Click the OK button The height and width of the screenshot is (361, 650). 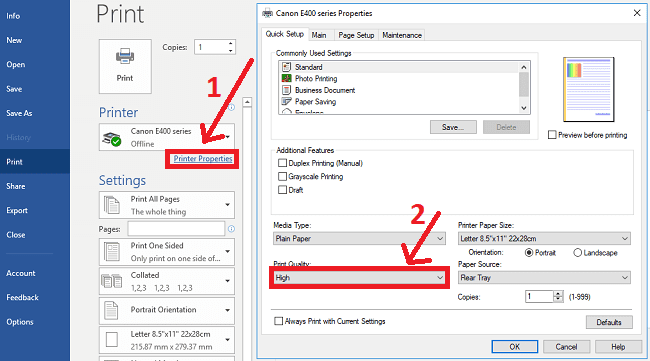click(515, 346)
